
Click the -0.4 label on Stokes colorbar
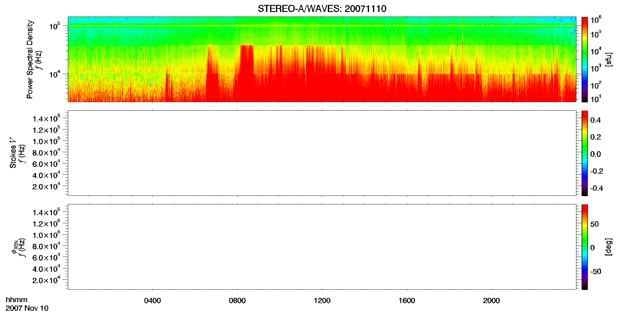pyautogui.click(x=597, y=188)
